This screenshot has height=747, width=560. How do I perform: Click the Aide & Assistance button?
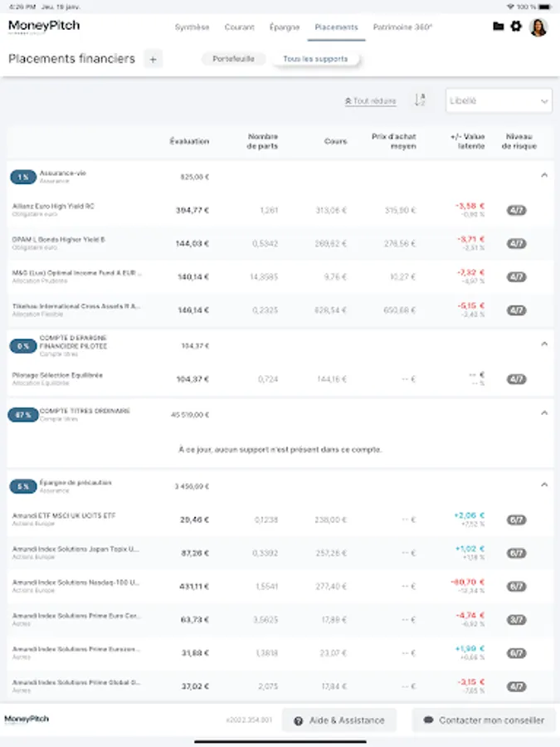(x=339, y=720)
